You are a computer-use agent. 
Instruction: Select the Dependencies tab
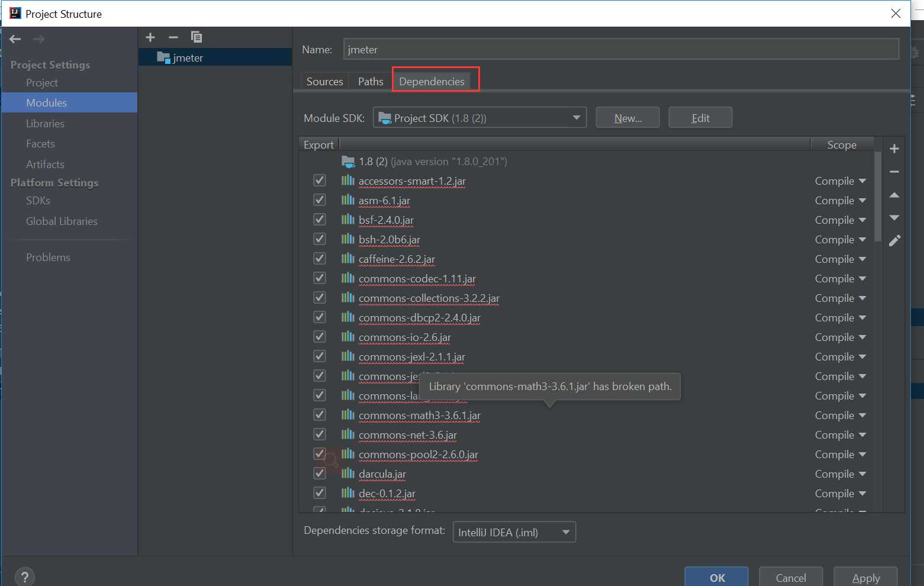[432, 81]
